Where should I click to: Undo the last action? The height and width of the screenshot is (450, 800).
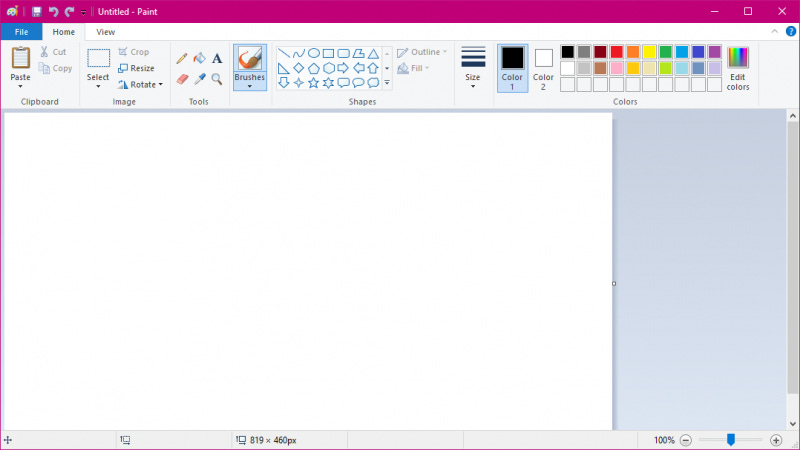53,11
